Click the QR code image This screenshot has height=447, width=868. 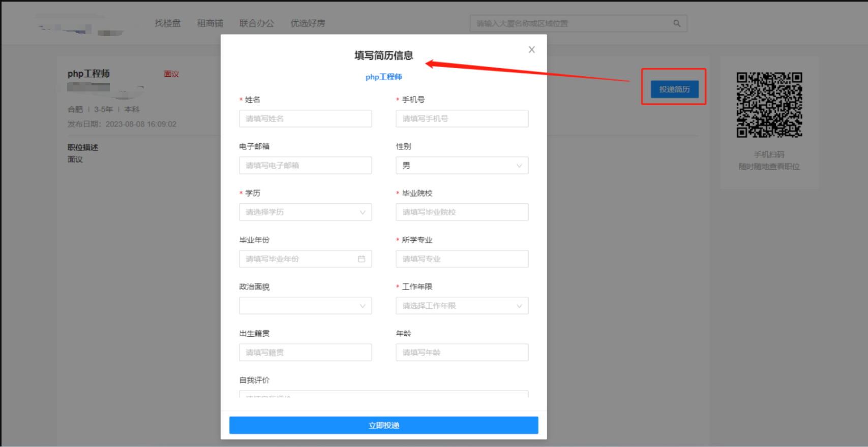769,105
